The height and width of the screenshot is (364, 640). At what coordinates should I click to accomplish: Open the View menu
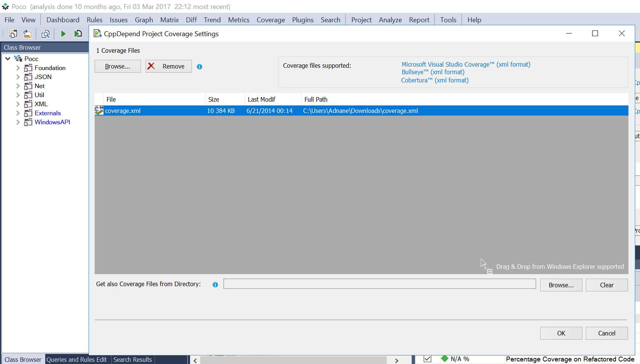click(x=29, y=20)
